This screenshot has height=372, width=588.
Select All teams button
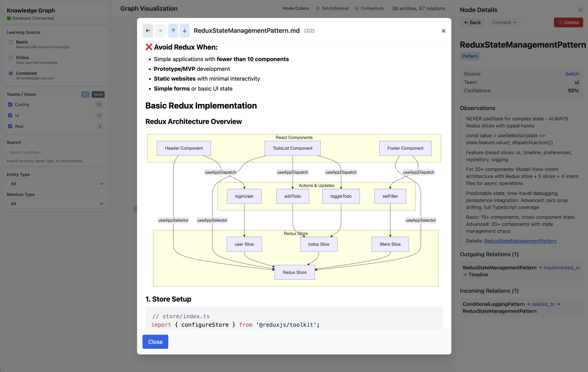[85, 94]
